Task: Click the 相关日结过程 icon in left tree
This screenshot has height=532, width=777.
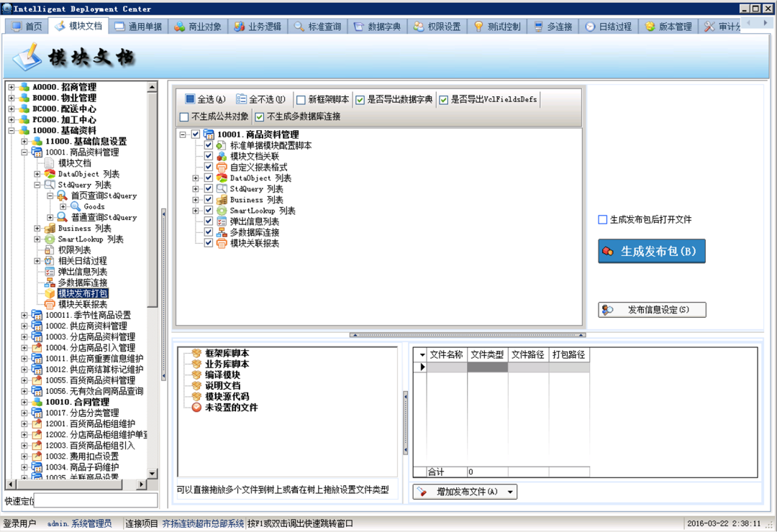Action: pos(50,260)
